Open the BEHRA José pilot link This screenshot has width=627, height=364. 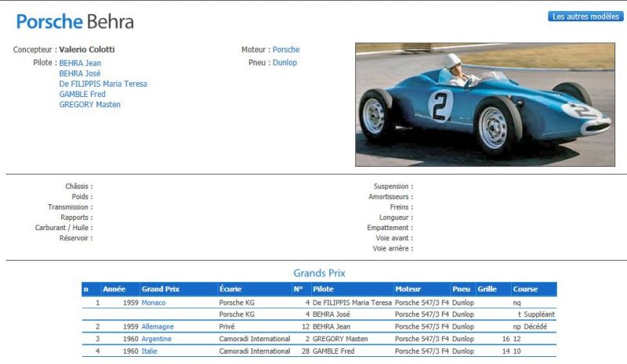coord(80,74)
